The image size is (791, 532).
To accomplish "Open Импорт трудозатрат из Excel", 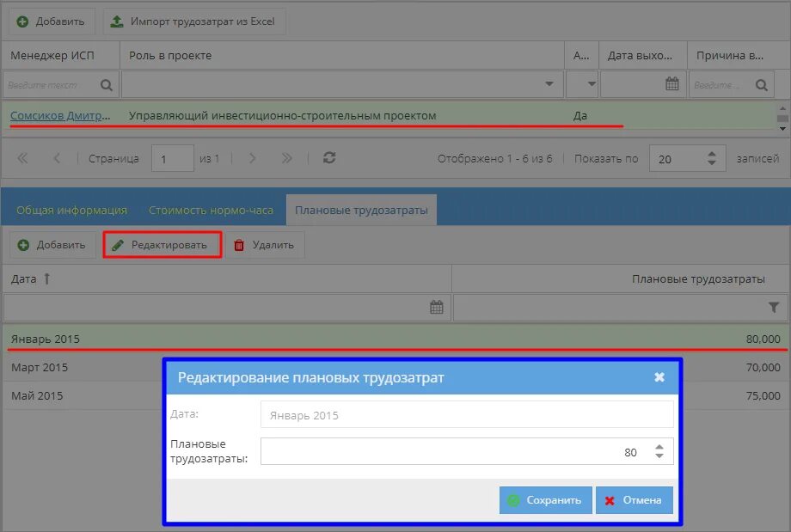I will pyautogui.click(x=194, y=21).
